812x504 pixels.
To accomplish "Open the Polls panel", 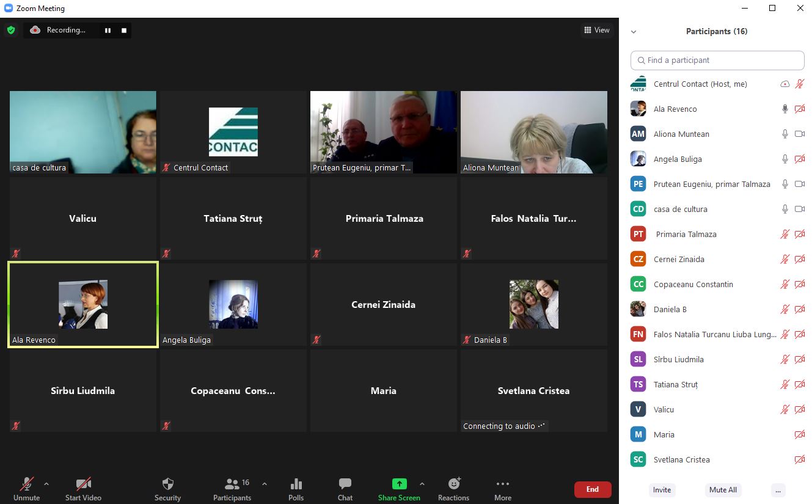I will click(x=296, y=489).
